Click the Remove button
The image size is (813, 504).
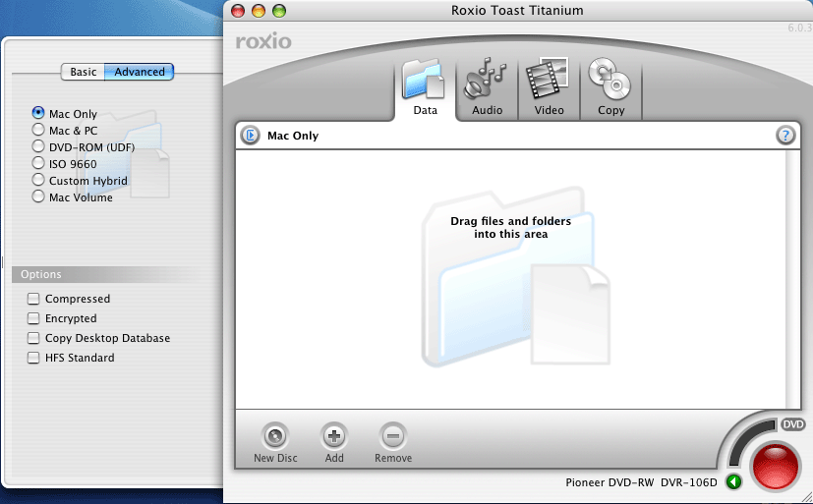[393, 436]
